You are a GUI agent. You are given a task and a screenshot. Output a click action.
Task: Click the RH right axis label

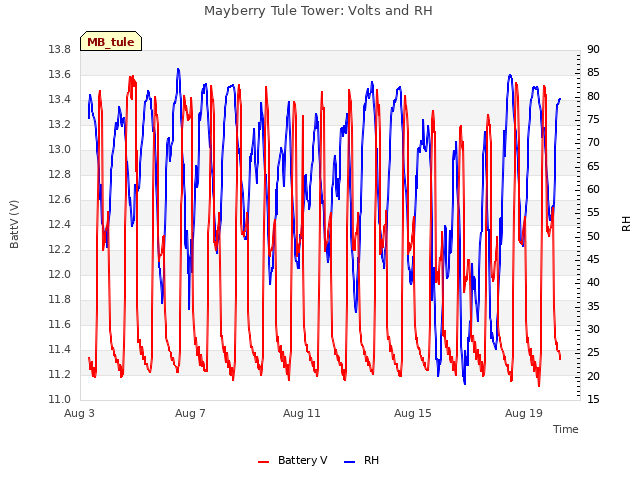pyautogui.click(x=626, y=224)
